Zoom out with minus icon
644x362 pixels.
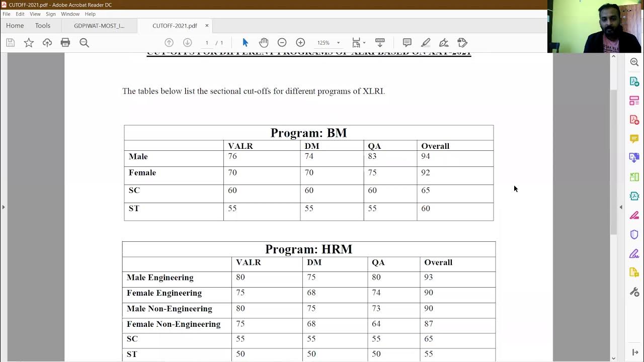(x=282, y=43)
